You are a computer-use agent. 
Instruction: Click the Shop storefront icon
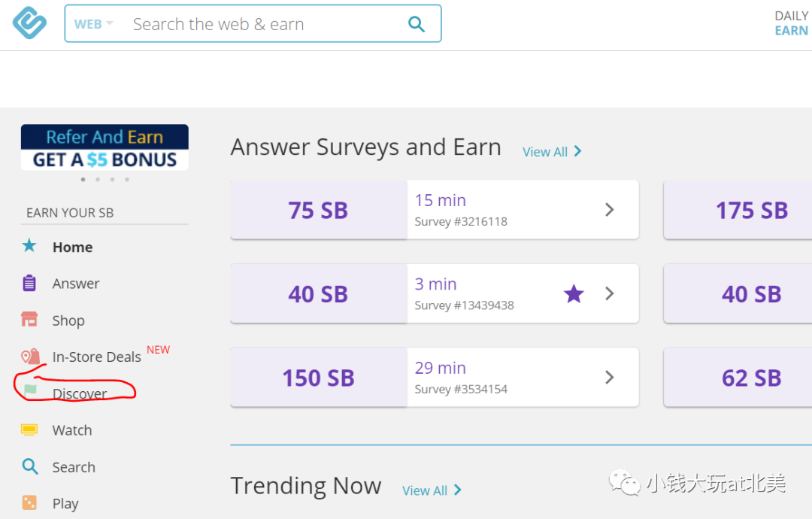[29, 319]
